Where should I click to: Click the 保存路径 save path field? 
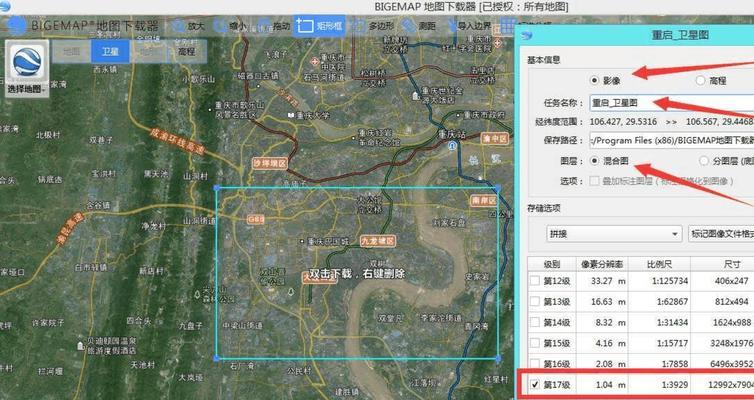point(672,140)
